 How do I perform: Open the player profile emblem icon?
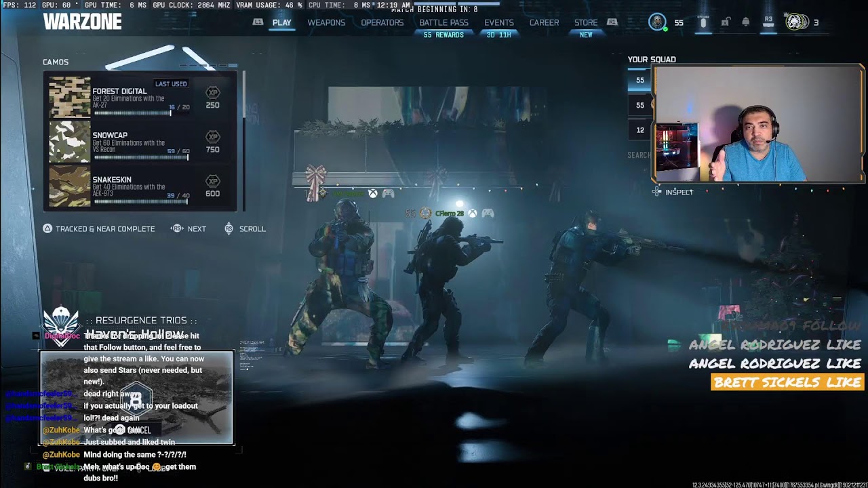tap(657, 22)
